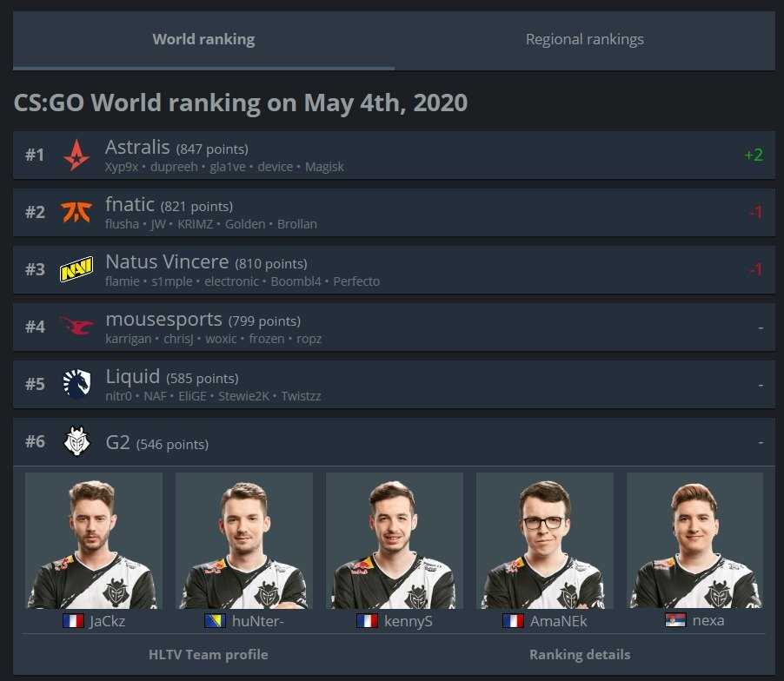Switch to the Regional rankings tab
Screen dimensions: 784x681
[x=584, y=39]
